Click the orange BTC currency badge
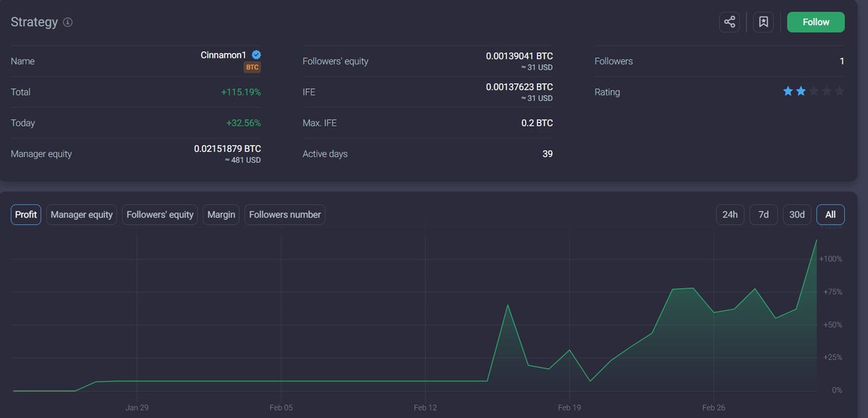The height and width of the screenshot is (418, 868). pyautogui.click(x=252, y=67)
